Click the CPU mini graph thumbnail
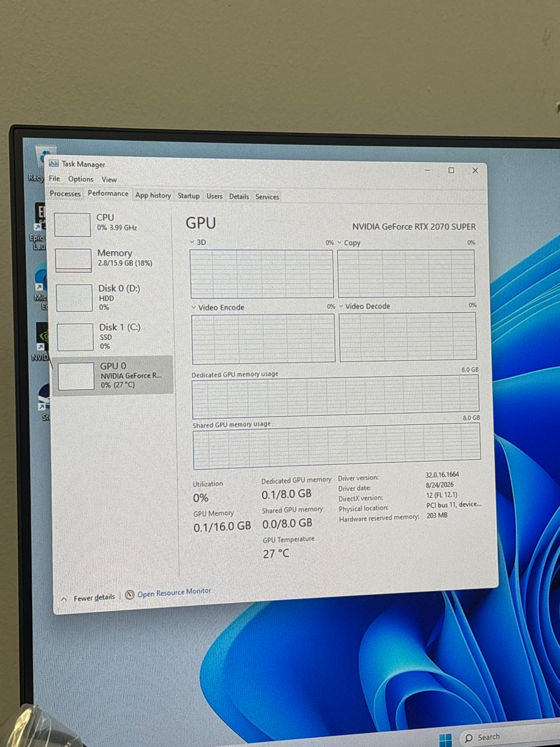 click(72, 225)
